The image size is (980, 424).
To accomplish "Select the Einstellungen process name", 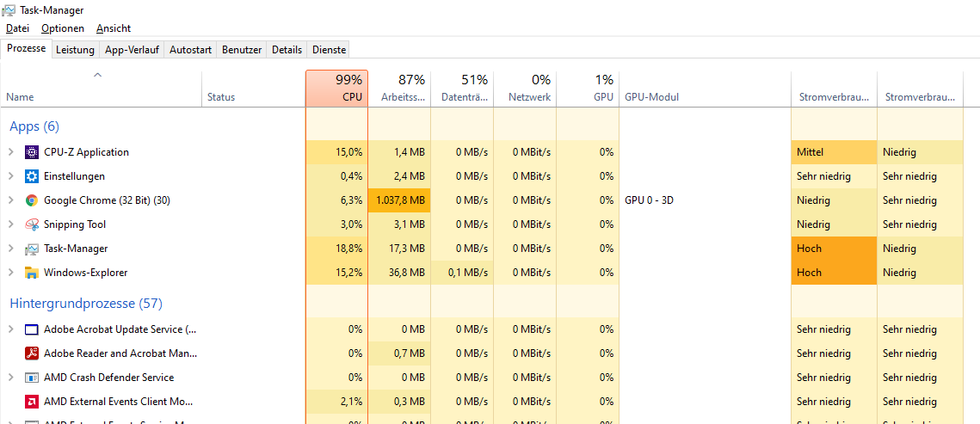I will click(74, 176).
